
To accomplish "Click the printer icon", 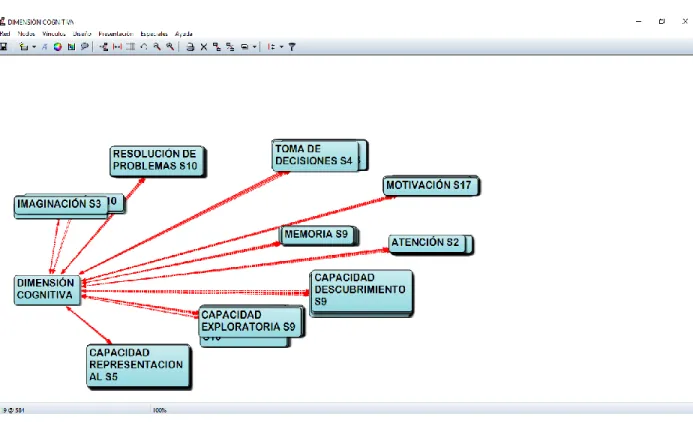I will click(x=190, y=46).
